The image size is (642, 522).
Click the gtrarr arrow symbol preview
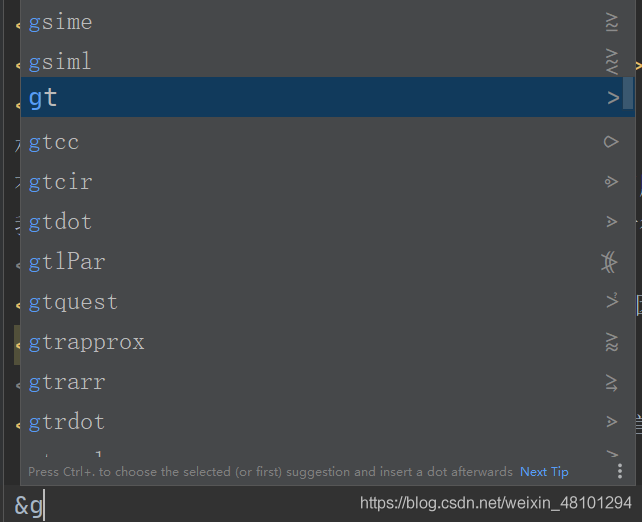(611, 383)
